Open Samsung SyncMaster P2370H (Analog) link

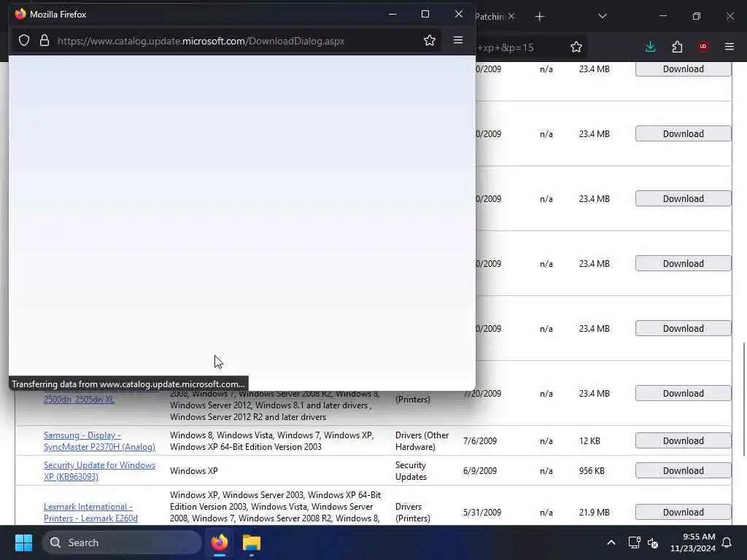99,441
